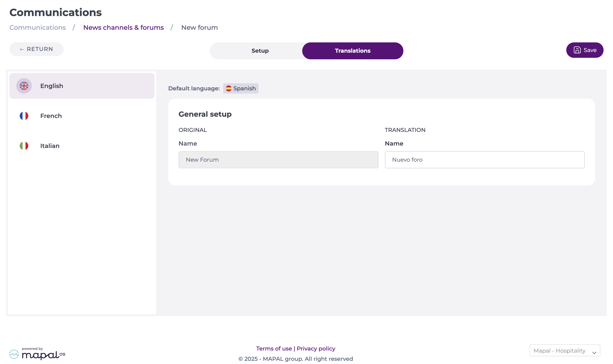Choose French from the language list
Image resolution: width=613 pixels, height=364 pixels.
point(82,116)
